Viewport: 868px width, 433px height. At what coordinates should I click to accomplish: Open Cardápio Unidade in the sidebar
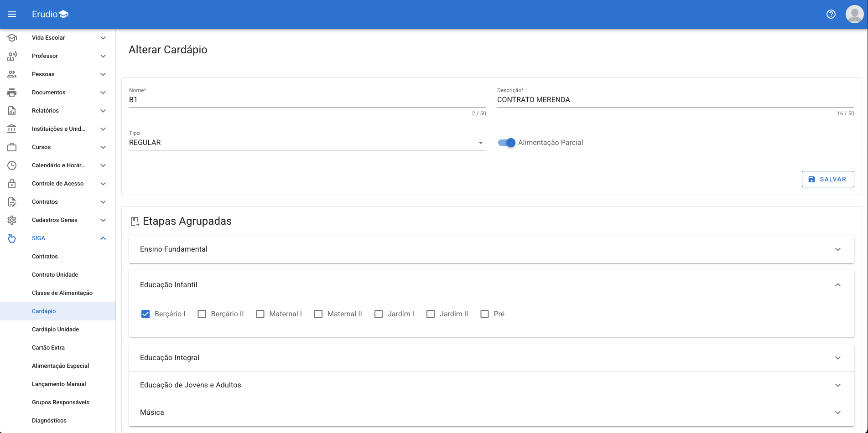pyautogui.click(x=55, y=330)
